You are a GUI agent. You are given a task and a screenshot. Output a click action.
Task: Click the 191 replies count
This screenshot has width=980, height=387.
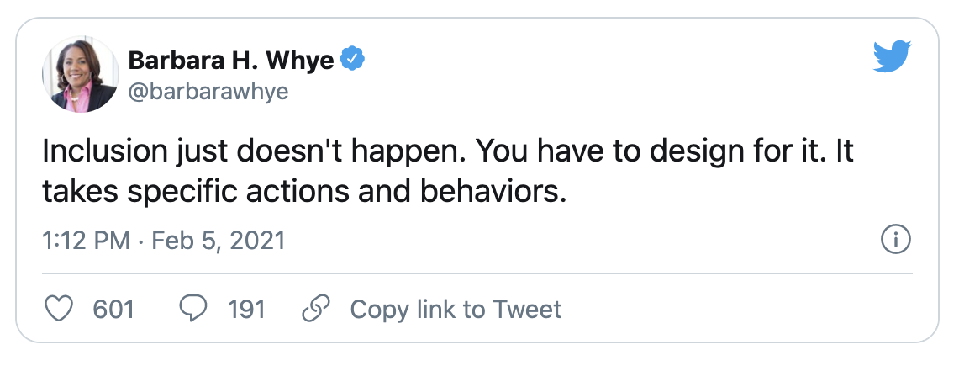246,310
